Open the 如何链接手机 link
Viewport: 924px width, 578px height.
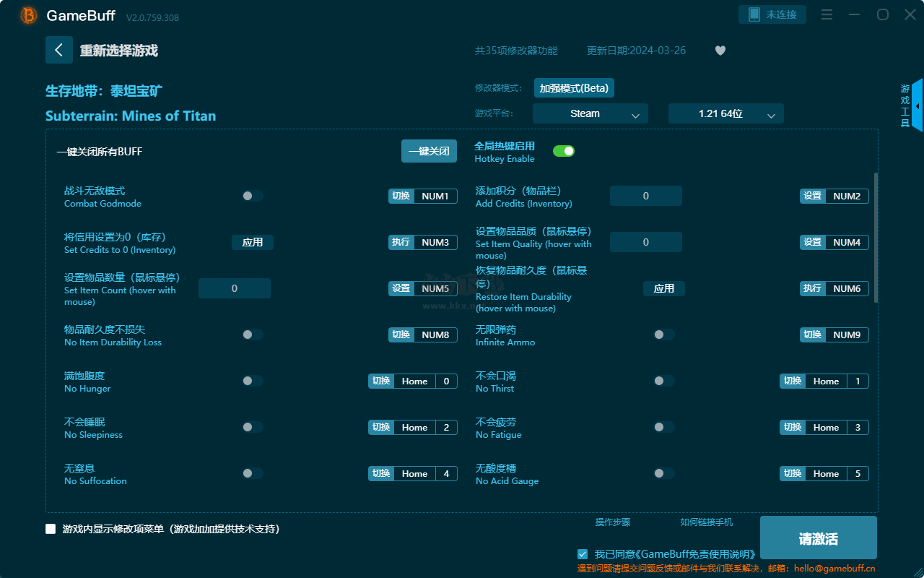(707, 522)
